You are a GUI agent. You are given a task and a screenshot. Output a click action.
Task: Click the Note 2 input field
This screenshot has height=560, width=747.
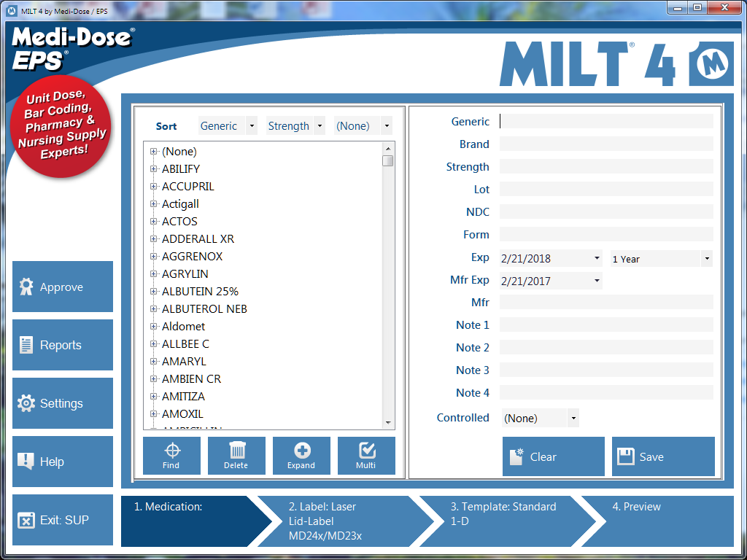click(x=606, y=348)
